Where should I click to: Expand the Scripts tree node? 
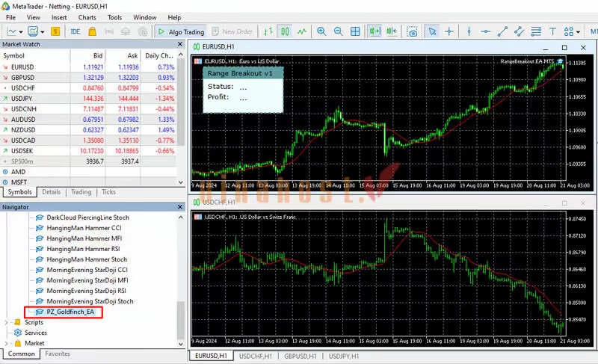pos(6,322)
